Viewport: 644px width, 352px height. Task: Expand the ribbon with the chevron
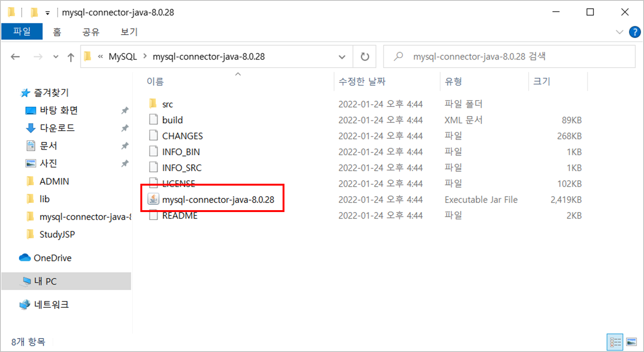click(x=619, y=32)
